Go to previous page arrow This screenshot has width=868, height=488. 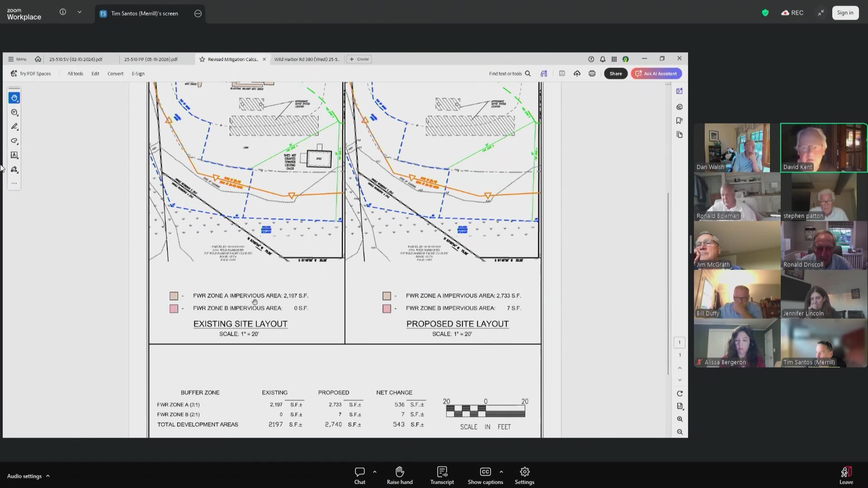pos(679,368)
